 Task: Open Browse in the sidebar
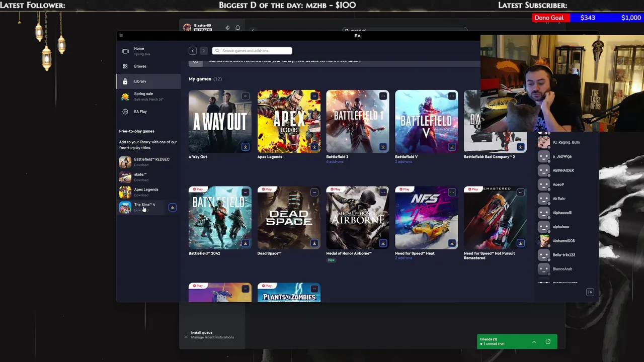tap(148, 66)
